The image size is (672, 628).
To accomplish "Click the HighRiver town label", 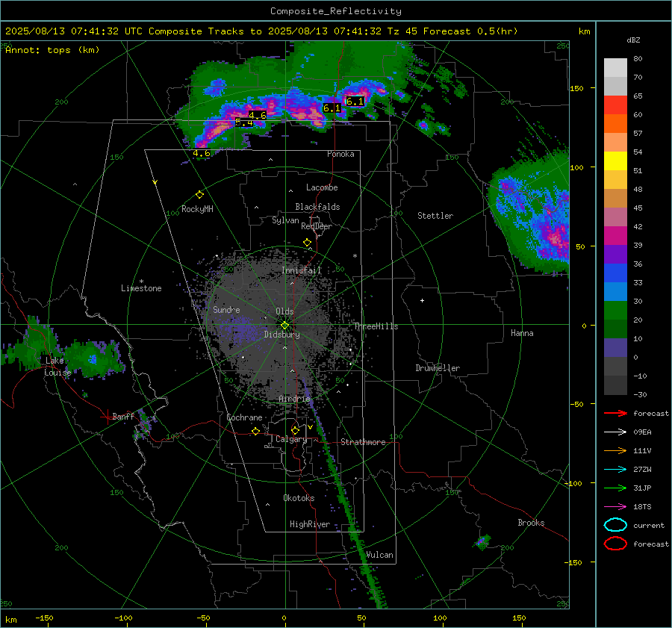I will (x=310, y=524).
